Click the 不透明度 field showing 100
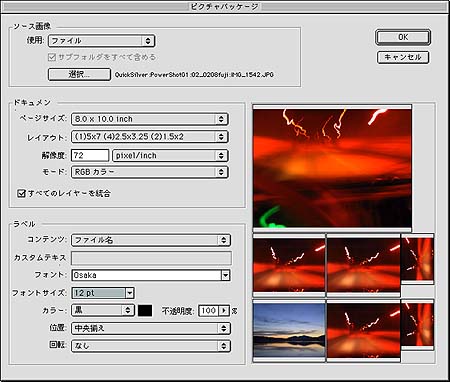This screenshot has height=382, width=450. click(209, 311)
